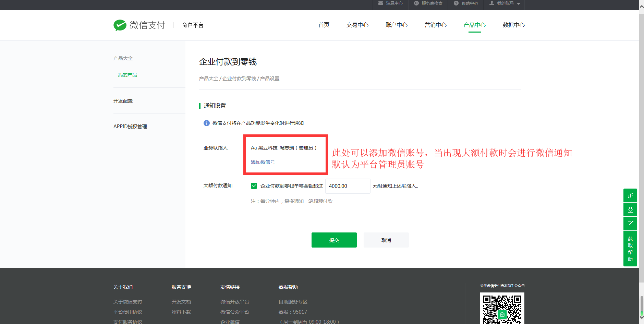The height and width of the screenshot is (324, 644).
Task: Open 平台使用协议 footer link
Action: point(128,312)
